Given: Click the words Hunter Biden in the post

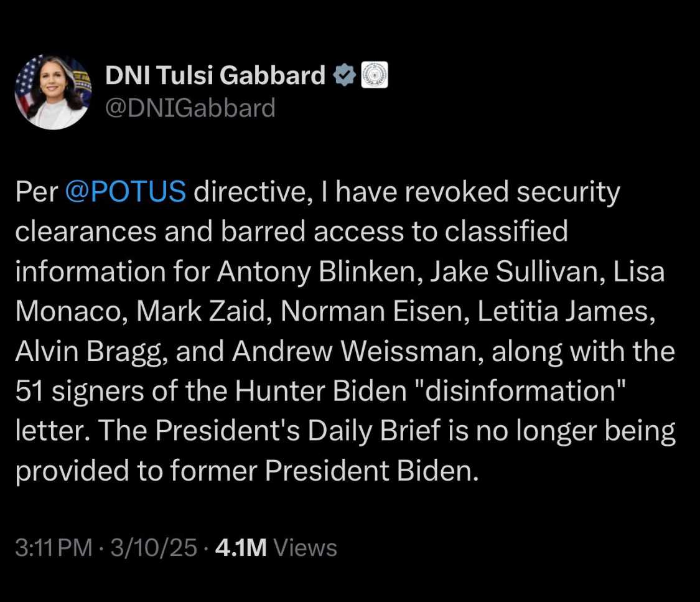Looking at the screenshot, I should pos(320,391).
